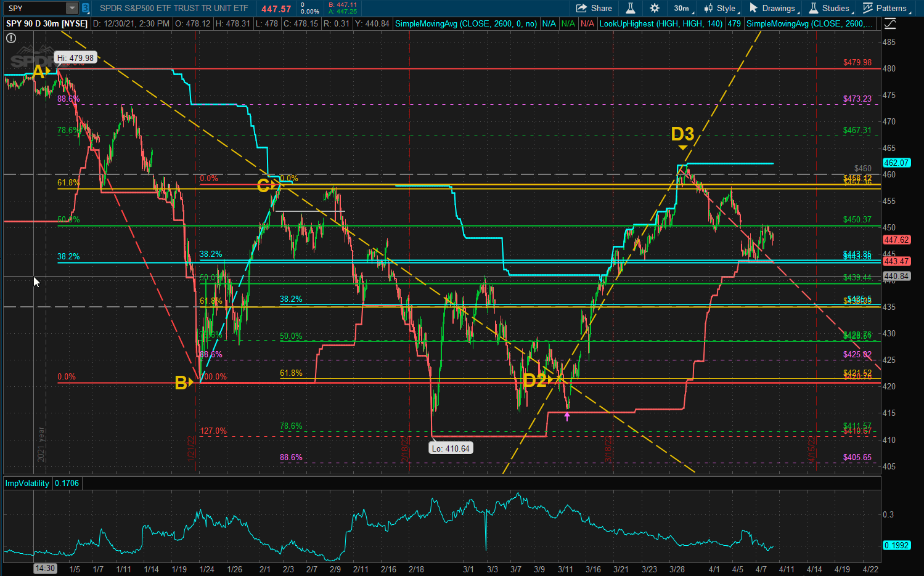The image size is (924, 576).
Task: Click the Y: 440.84 header value
Action: [373, 23]
